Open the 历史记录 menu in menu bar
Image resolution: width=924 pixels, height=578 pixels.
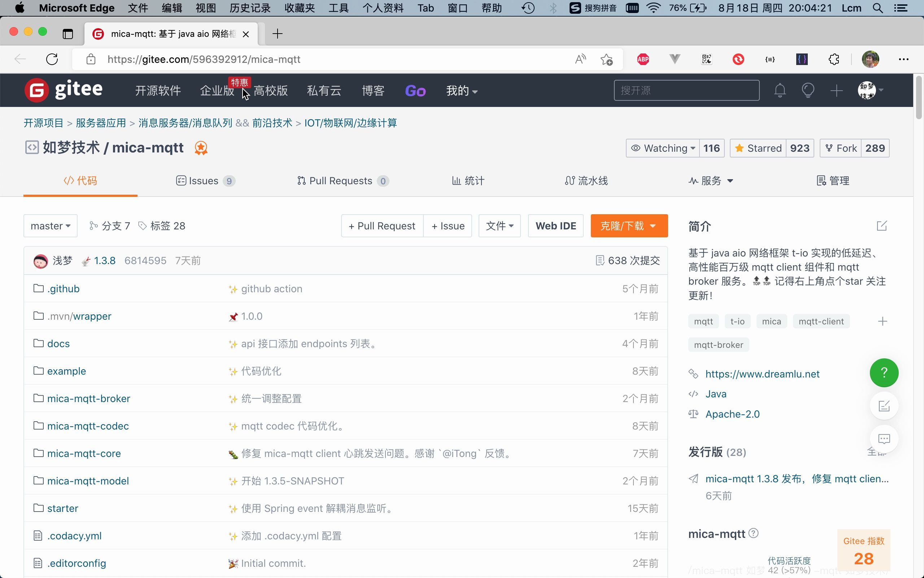click(x=250, y=8)
